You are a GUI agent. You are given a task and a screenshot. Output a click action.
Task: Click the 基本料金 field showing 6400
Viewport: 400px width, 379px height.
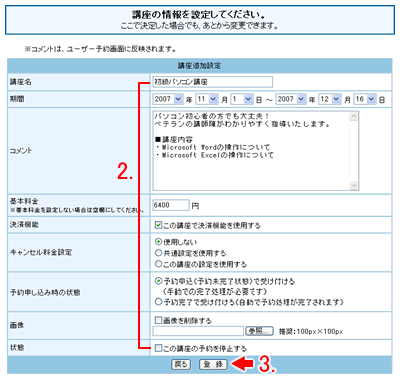(x=171, y=205)
